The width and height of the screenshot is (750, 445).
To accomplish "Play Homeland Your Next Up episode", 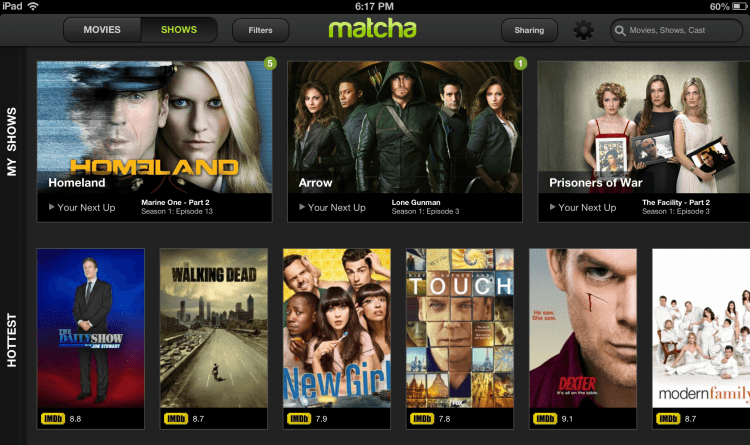I will (82, 208).
